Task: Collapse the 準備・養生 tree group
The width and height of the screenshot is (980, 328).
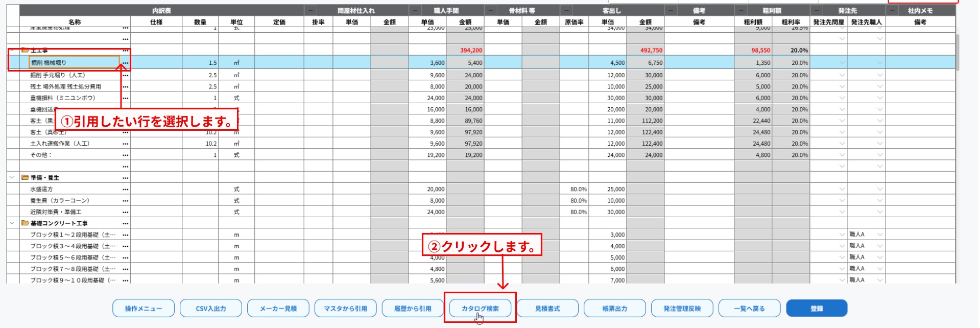Action: tap(12, 178)
